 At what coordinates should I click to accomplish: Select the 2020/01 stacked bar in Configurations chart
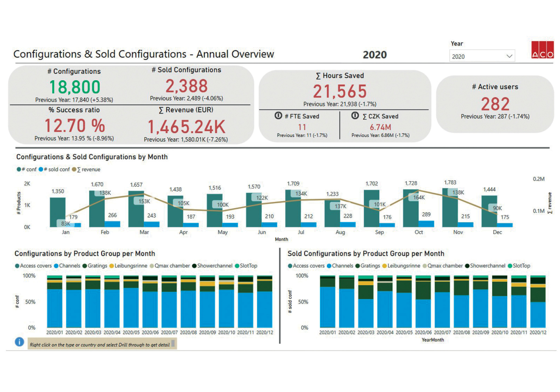55,301
